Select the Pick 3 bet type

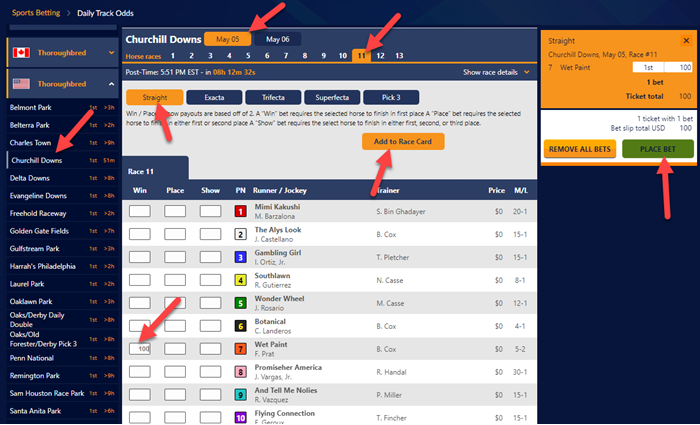coord(391,97)
